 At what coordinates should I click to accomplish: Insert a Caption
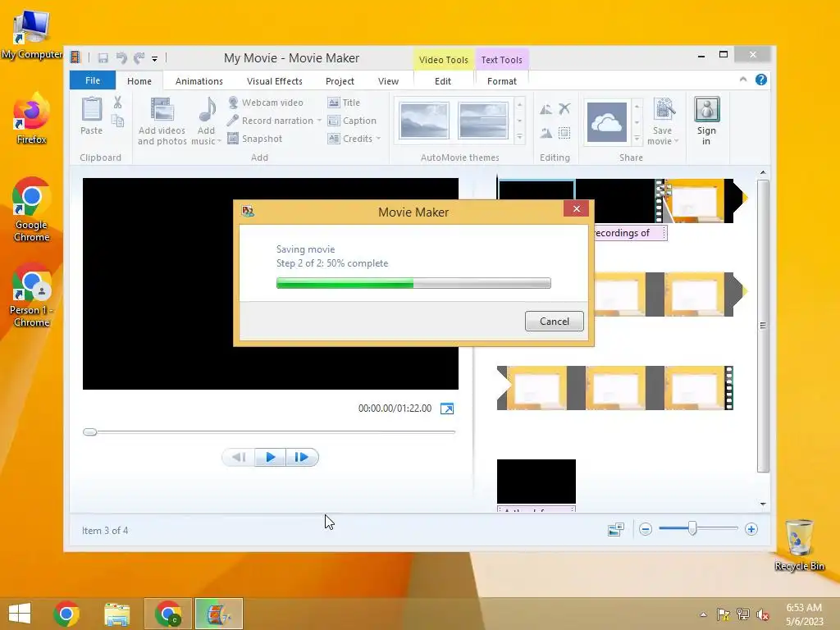tap(352, 121)
